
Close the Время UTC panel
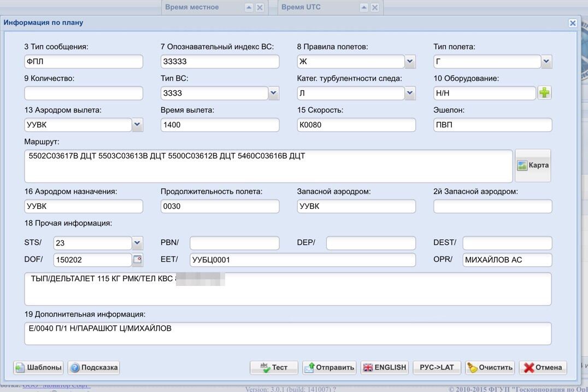375,8
